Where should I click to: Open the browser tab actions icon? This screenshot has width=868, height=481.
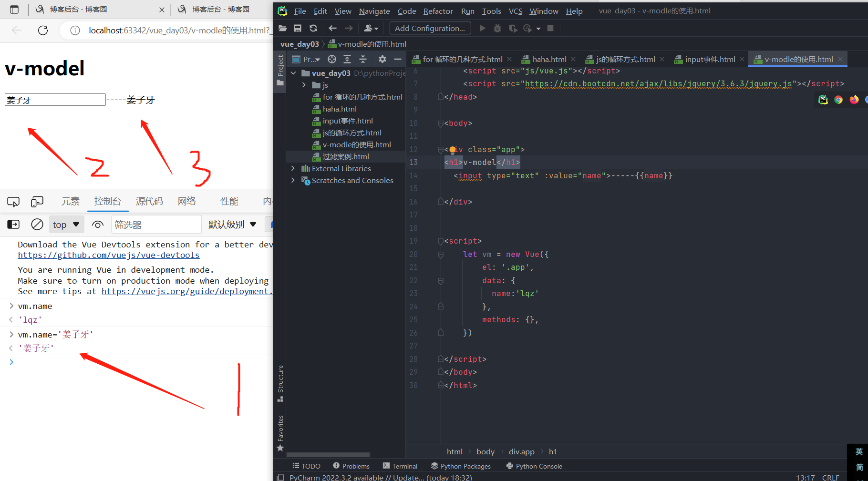tap(14, 10)
